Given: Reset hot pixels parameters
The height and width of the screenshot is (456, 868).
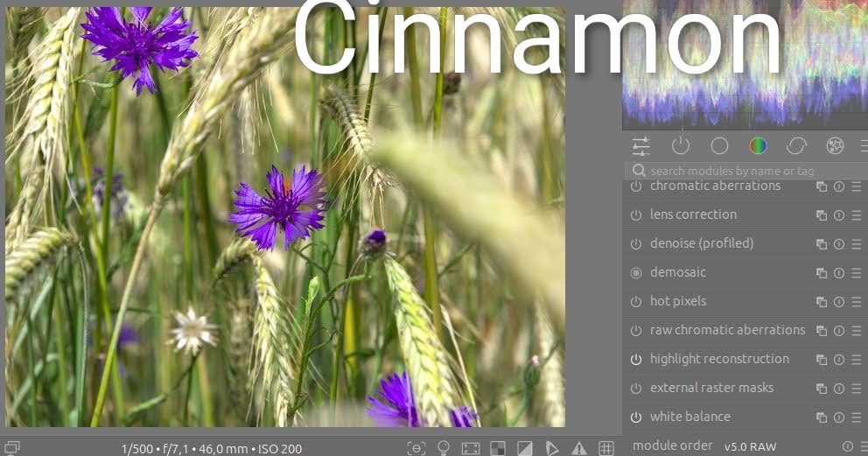Looking at the screenshot, I should 839,302.
